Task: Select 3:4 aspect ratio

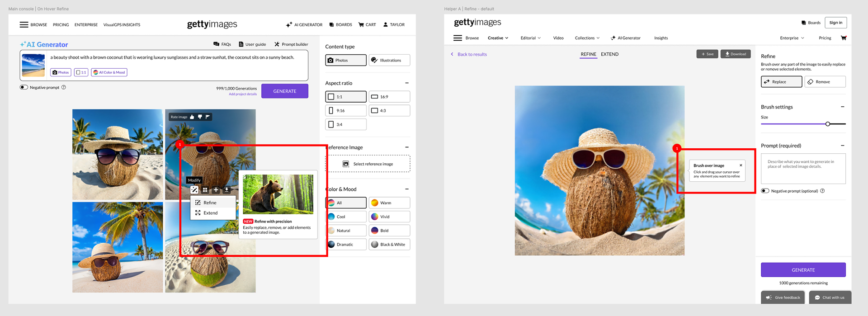Action: tap(346, 124)
